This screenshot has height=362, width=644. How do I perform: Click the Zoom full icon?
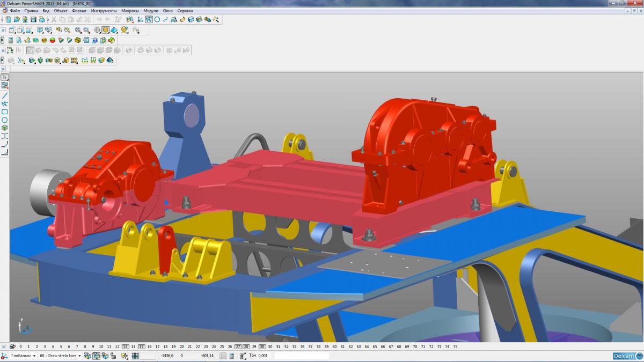(x=78, y=30)
